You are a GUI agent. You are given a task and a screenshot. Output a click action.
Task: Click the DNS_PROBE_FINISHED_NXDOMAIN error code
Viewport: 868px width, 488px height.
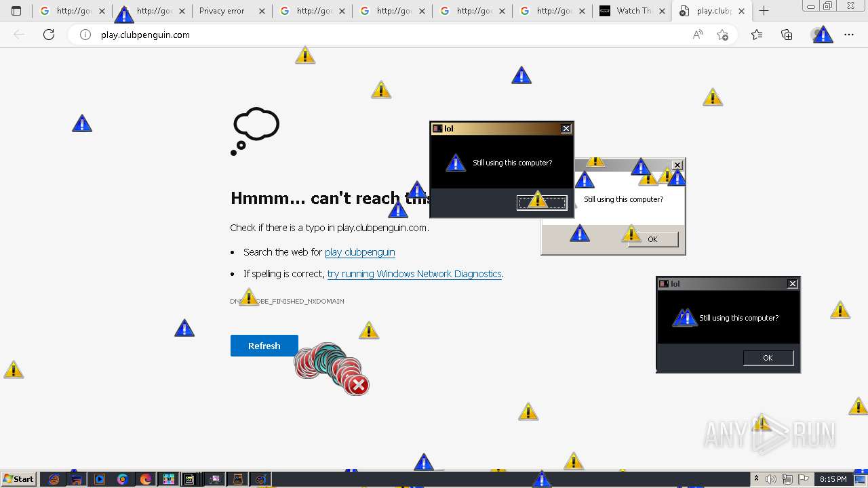tap(288, 301)
